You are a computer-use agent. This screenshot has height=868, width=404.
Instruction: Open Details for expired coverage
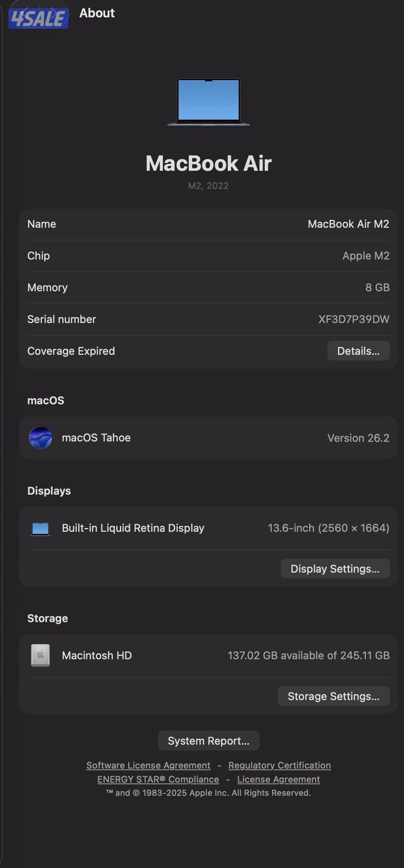click(x=358, y=351)
